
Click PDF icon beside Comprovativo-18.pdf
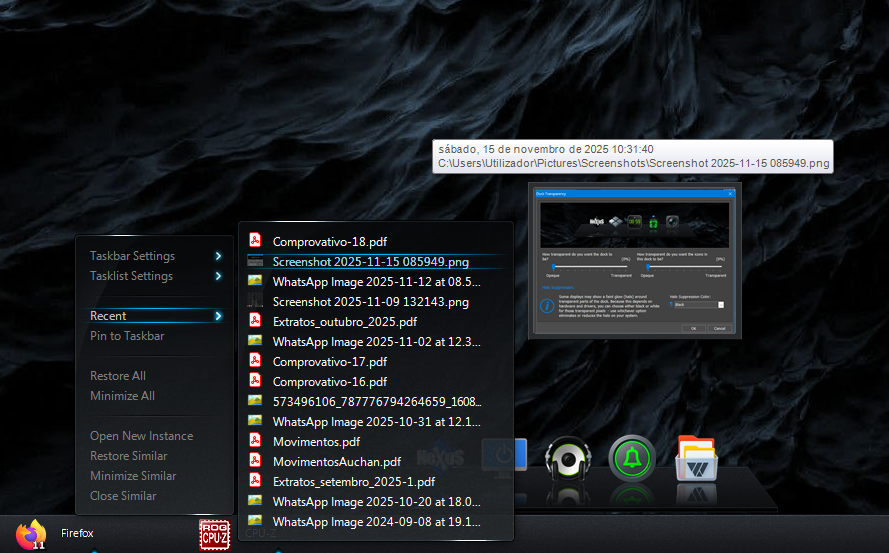pyautogui.click(x=256, y=241)
